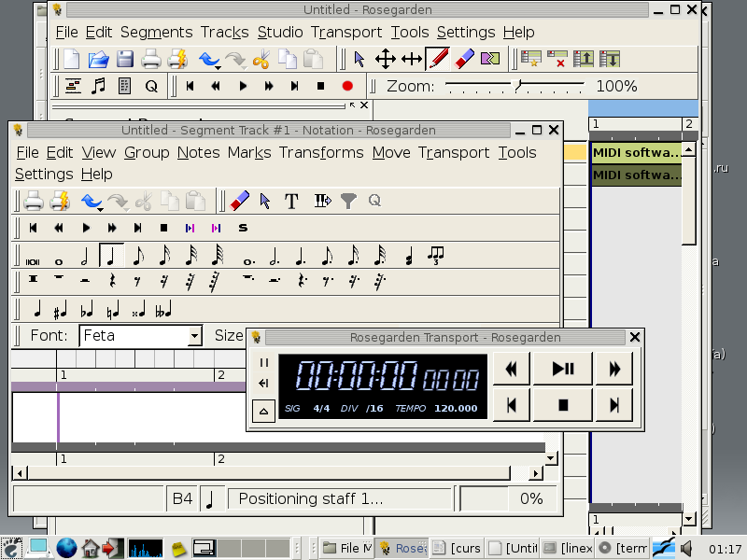747x560 pixels.
Task: Click the first MIDI softwa... track instrument label
Action: (x=636, y=153)
